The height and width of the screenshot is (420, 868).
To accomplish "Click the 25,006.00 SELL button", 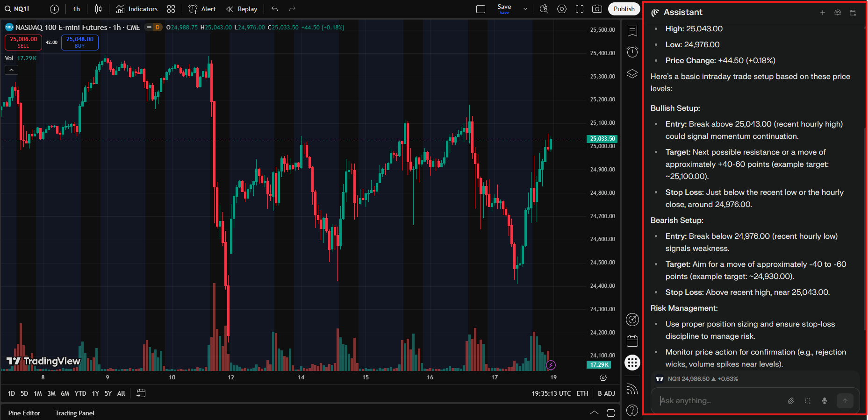I will coord(23,42).
